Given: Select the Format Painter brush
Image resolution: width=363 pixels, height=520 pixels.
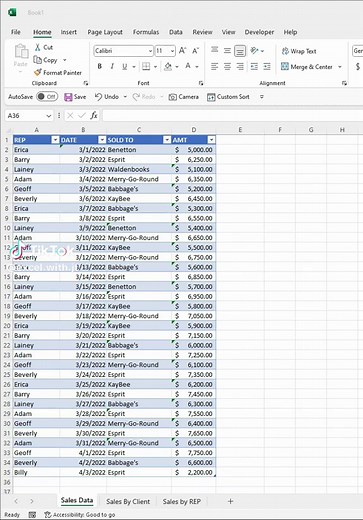Looking at the screenshot, I should pyautogui.click(x=38, y=72).
